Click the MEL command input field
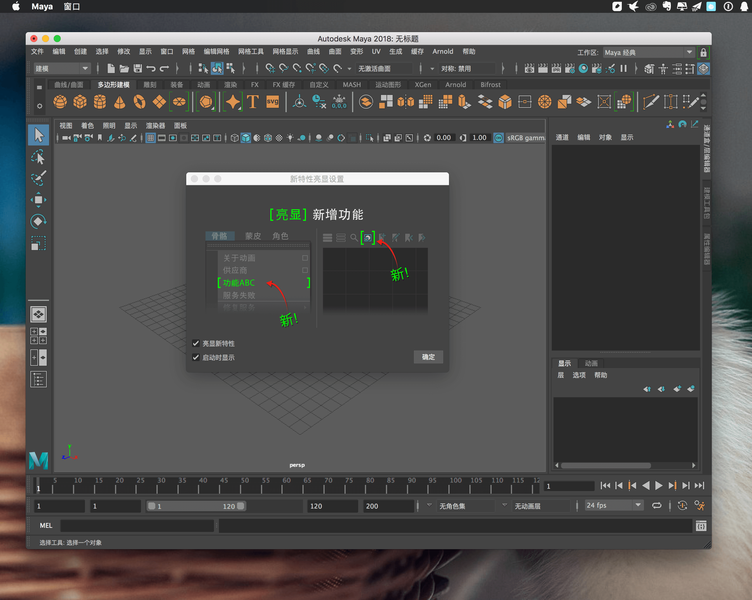The height and width of the screenshot is (600, 752). [x=137, y=526]
